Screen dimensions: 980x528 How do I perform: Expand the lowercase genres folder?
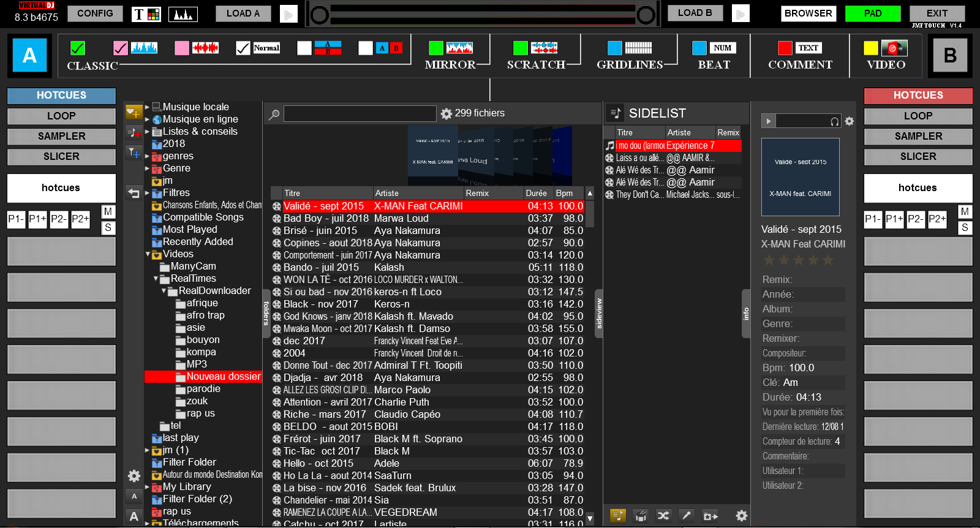pos(147,156)
